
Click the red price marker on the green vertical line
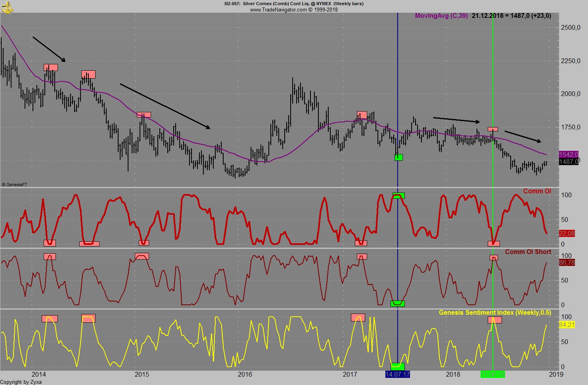(x=492, y=129)
